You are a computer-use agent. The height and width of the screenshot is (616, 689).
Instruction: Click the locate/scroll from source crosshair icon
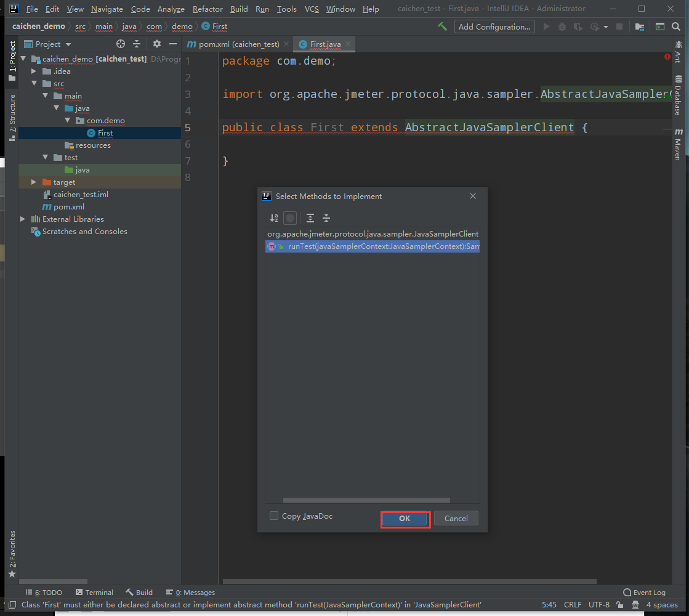tap(121, 44)
